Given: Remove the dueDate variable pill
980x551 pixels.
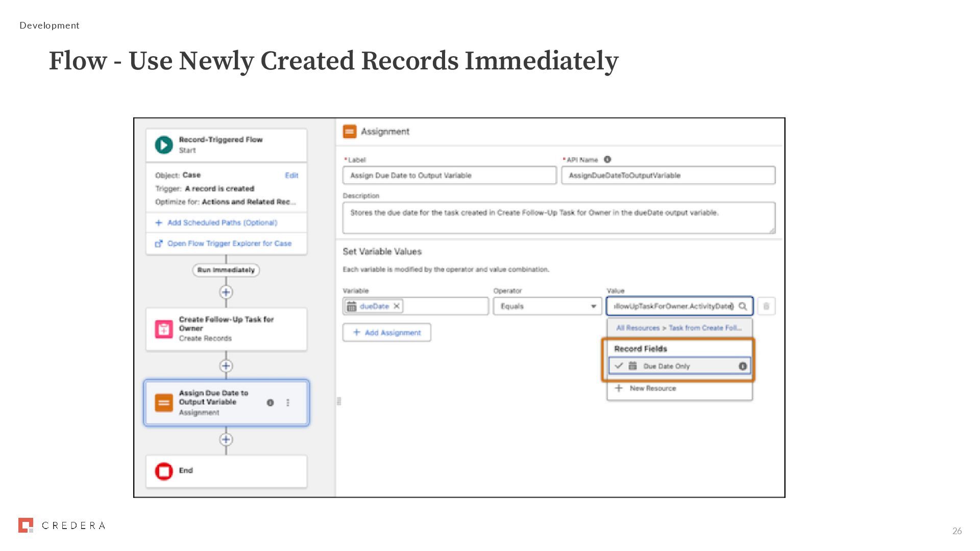Looking at the screenshot, I should (x=397, y=306).
